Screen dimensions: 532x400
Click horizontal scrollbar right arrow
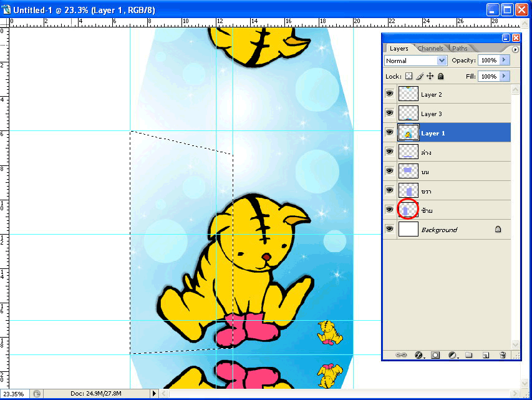pos(515,394)
